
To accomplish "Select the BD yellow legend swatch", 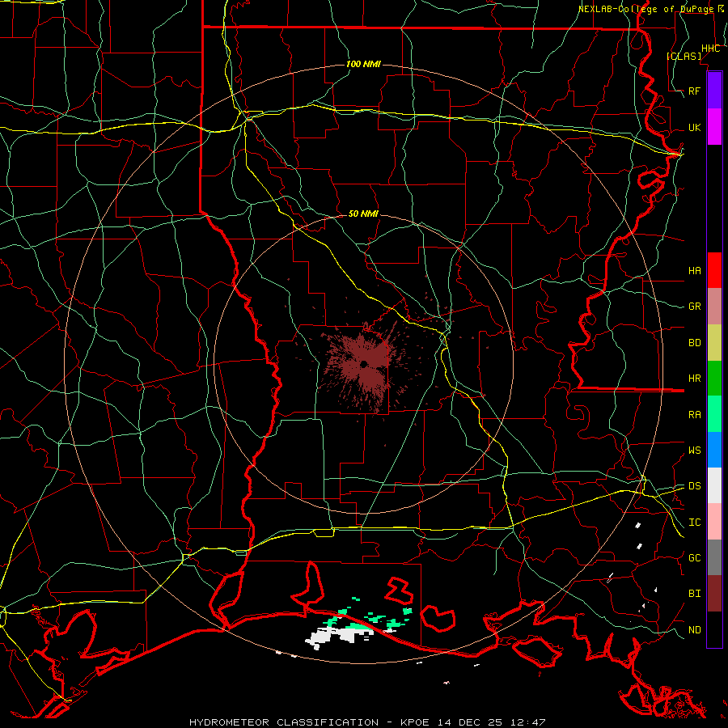I will [714, 343].
